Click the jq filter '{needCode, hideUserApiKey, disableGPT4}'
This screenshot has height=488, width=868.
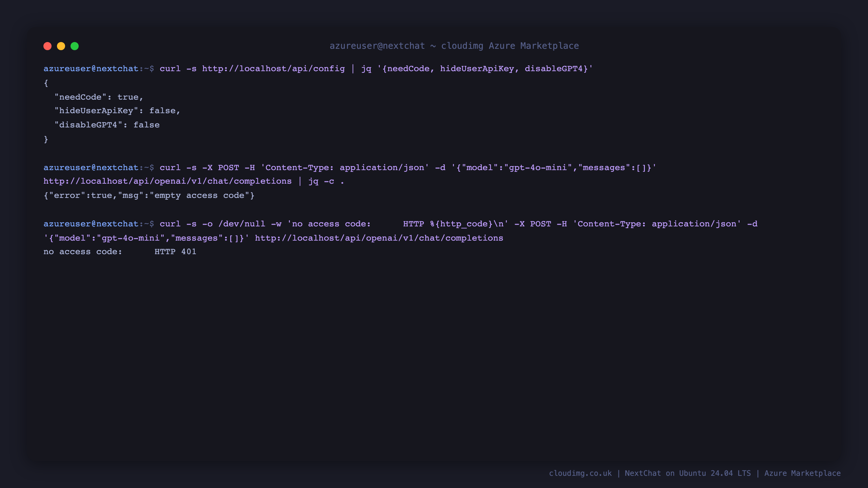pyautogui.click(x=485, y=68)
